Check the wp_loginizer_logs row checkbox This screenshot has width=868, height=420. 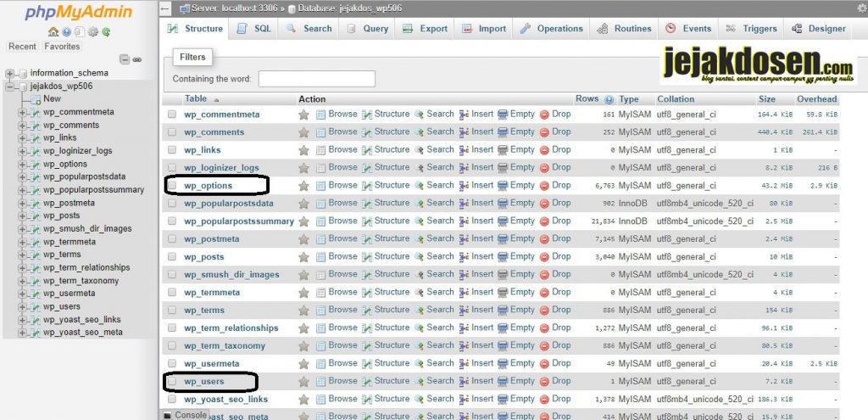(x=172, y=167)
